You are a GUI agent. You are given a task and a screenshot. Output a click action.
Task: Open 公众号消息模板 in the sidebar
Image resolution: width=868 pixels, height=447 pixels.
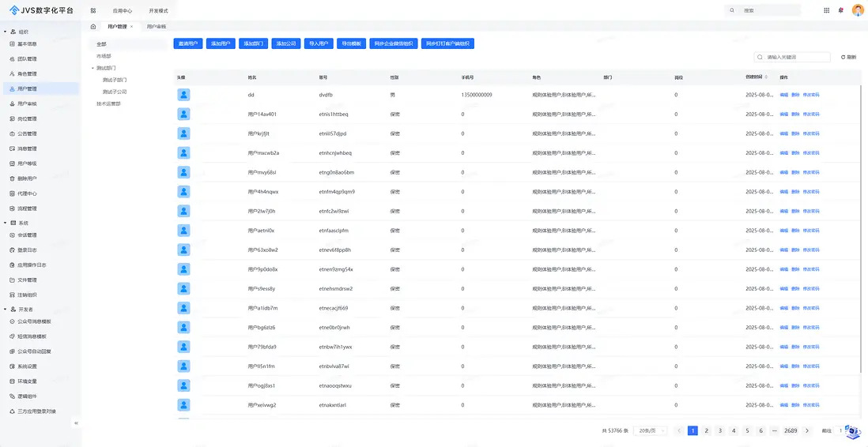click(34, 321)
